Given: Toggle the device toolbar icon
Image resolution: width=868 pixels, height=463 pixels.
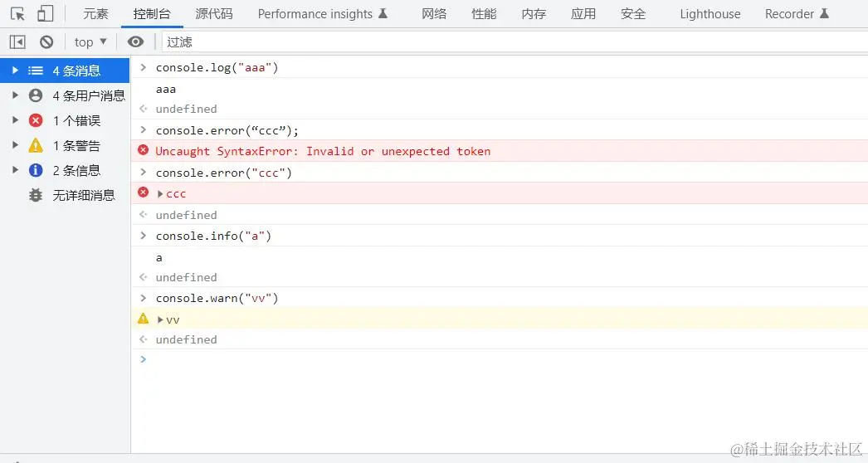Looking at the screenshot, I should 45,13.
